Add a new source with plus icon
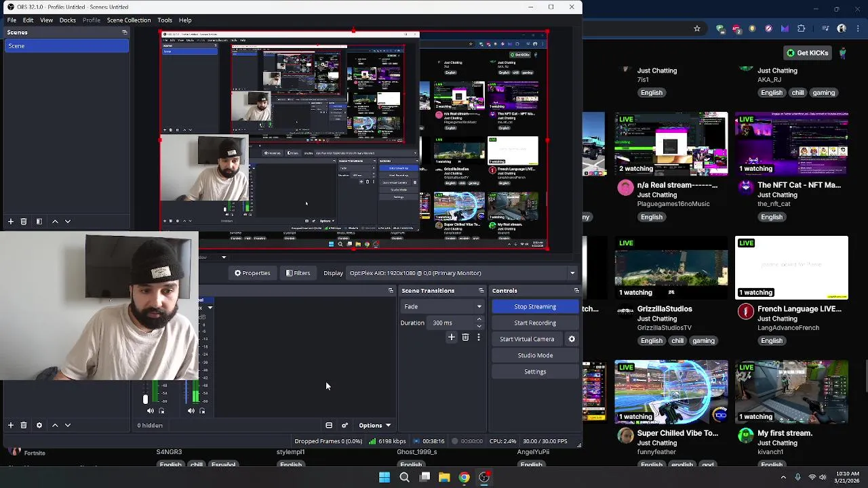 [x=11, y=425]
